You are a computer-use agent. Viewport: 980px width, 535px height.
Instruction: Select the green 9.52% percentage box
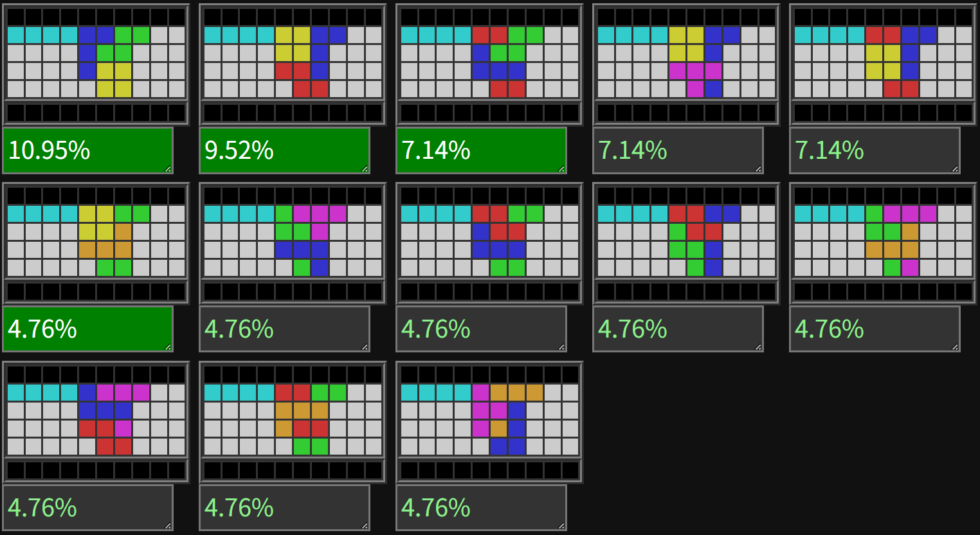coord(285,150)
